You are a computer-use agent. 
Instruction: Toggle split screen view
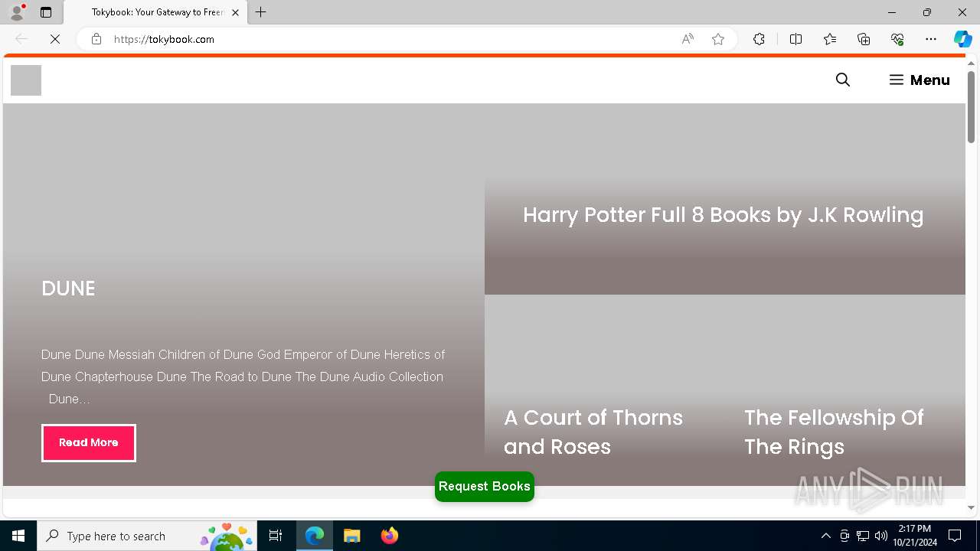(x=796, y=39)
